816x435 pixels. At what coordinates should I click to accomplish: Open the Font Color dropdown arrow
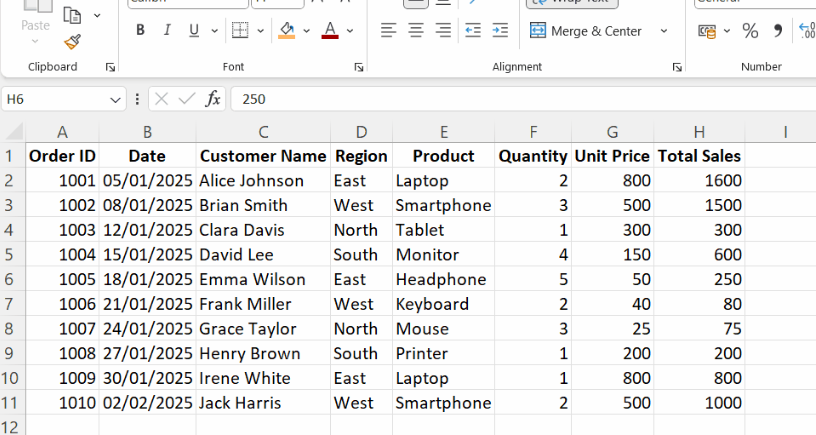[x=350, y=31]
